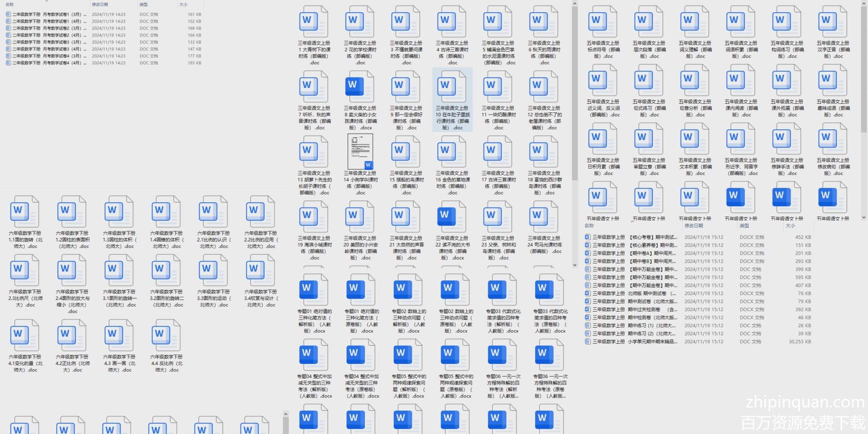868x434 pixels.
Task: Open the 8 卖火柴的小女孩课时练 docx icon
Action: (x=360, y=87)
